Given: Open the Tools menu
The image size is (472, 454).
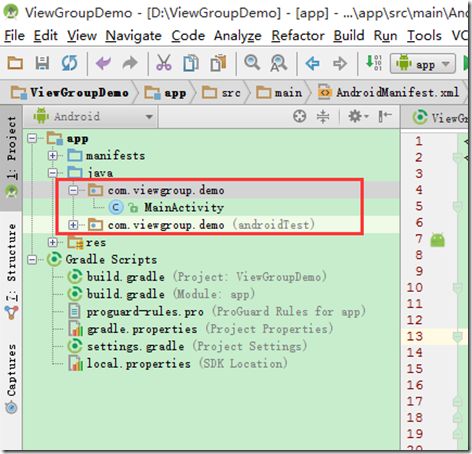Looking at the screenshot, I should pyautogui.click(x=424, y=35).
